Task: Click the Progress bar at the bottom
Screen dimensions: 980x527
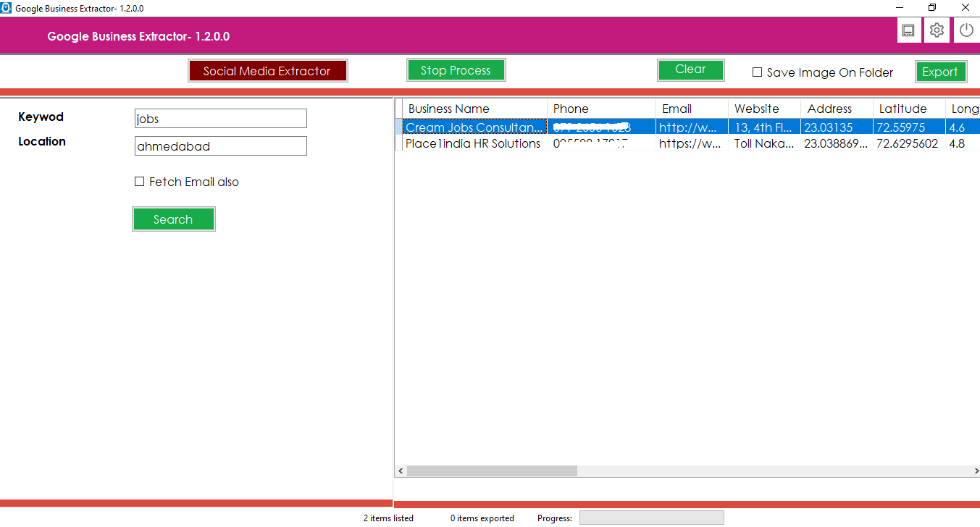Action: point(650,518)
